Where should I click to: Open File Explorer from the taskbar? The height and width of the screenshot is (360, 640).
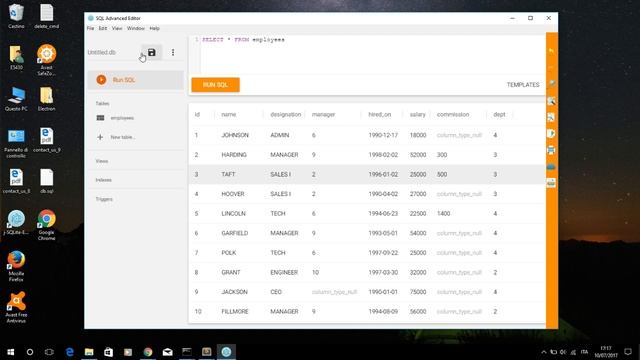[89, 352]
